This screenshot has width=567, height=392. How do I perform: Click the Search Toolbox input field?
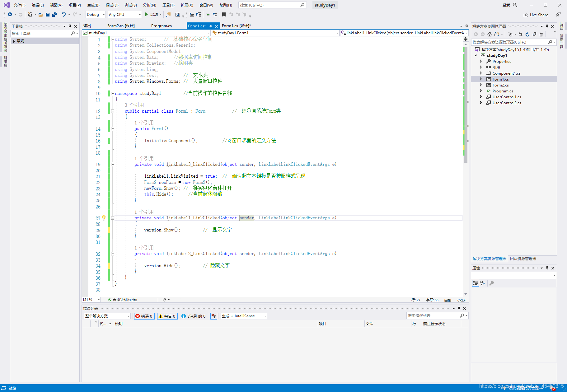[44, 33]
